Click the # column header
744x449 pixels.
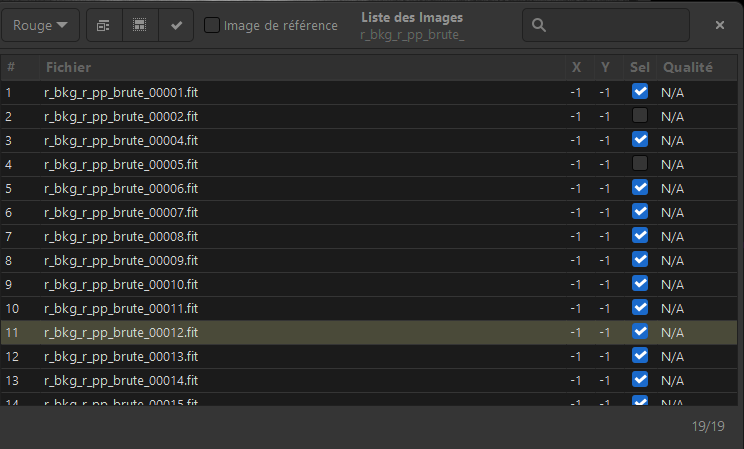tap(11, 67)
